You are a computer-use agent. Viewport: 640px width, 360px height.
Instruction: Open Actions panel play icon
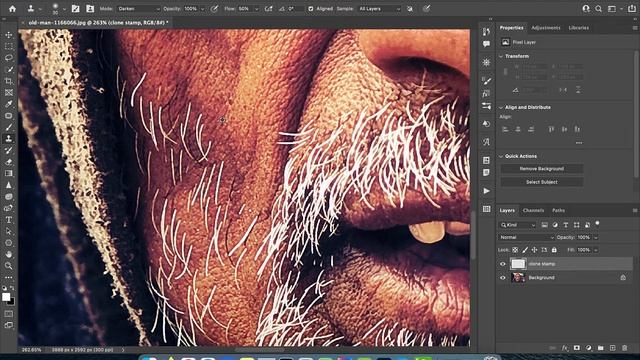click(x=486, y=191)
